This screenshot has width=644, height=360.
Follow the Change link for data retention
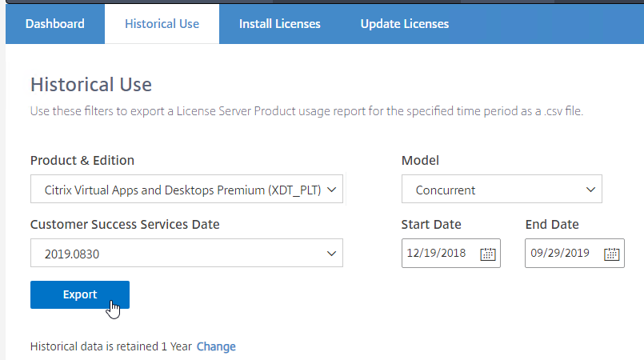(x=216, y=346)
